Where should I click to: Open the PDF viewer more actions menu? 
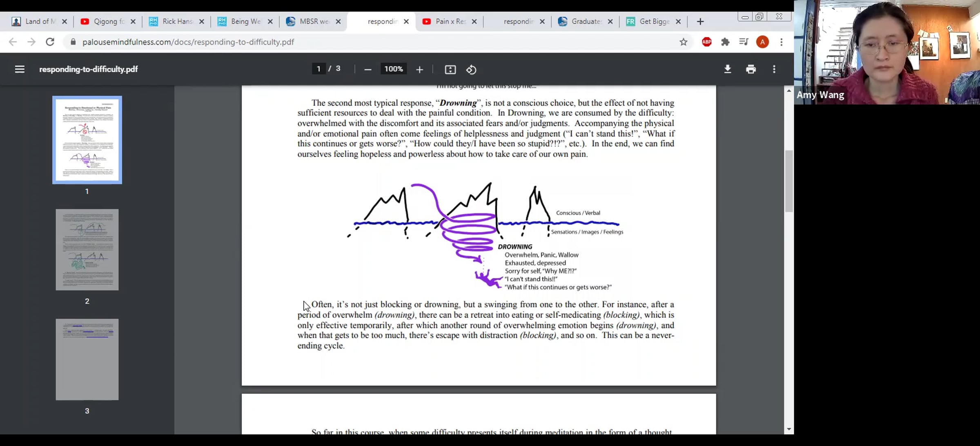(774, 69)
